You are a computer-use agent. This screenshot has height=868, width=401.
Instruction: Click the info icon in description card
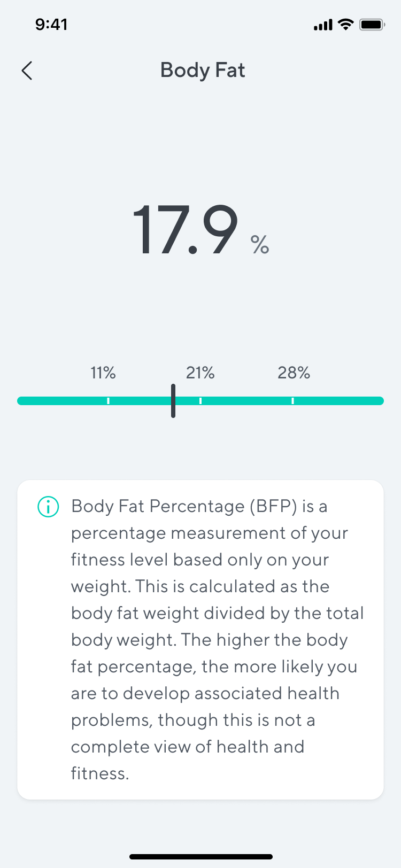point(48,506)
